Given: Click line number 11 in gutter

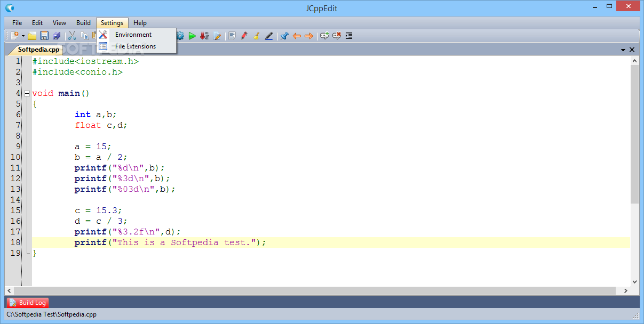Looking at the screenshot, I should 15,168.
